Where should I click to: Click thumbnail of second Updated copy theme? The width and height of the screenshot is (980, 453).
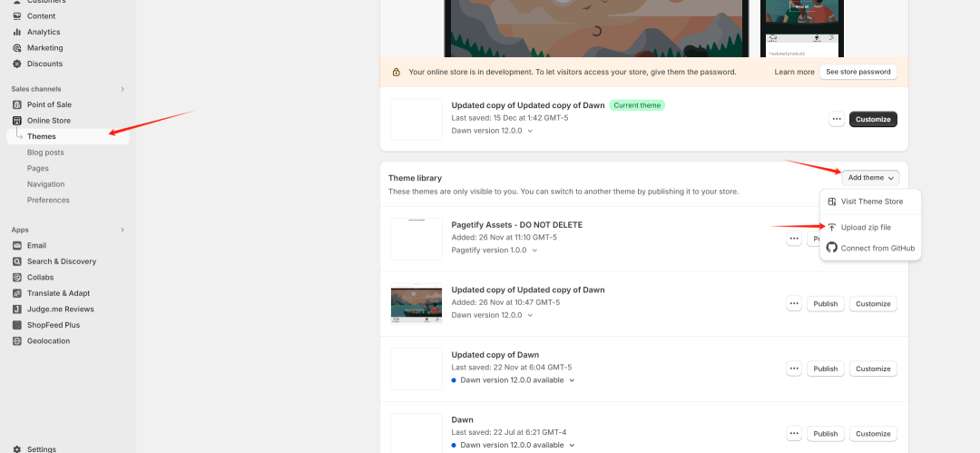[416, 304]
